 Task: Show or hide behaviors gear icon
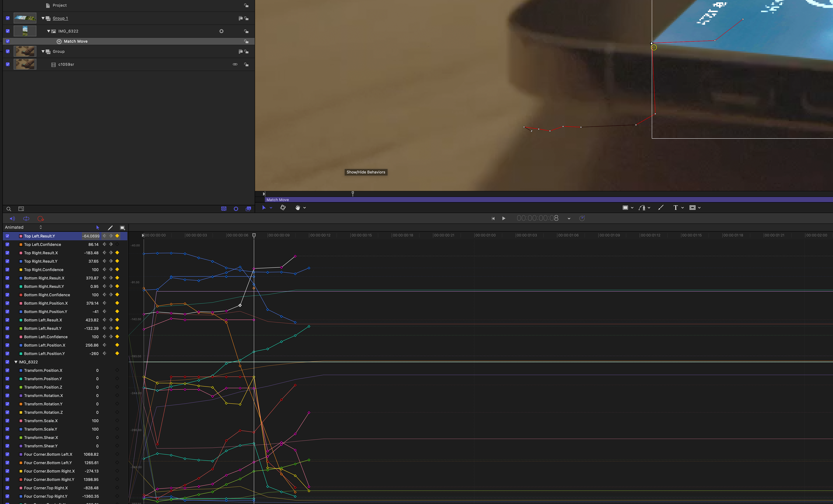click(x=236, y=209)
